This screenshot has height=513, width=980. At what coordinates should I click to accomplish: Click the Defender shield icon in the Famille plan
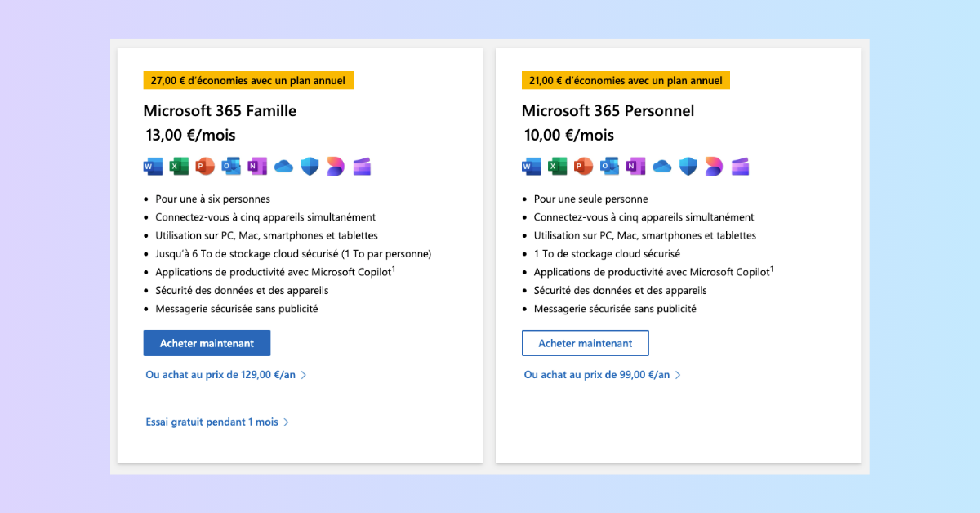310,167
